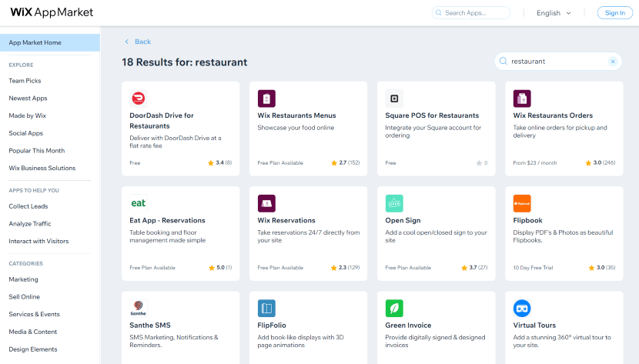Navigate to the Marketing category
Viewport: 639px width, 364px height.
pos(23,279)
